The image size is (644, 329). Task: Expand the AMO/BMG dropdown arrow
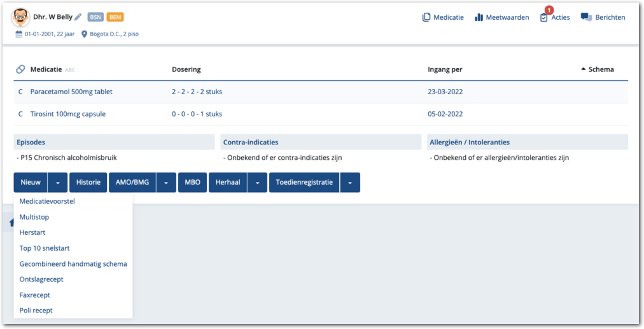166,183
